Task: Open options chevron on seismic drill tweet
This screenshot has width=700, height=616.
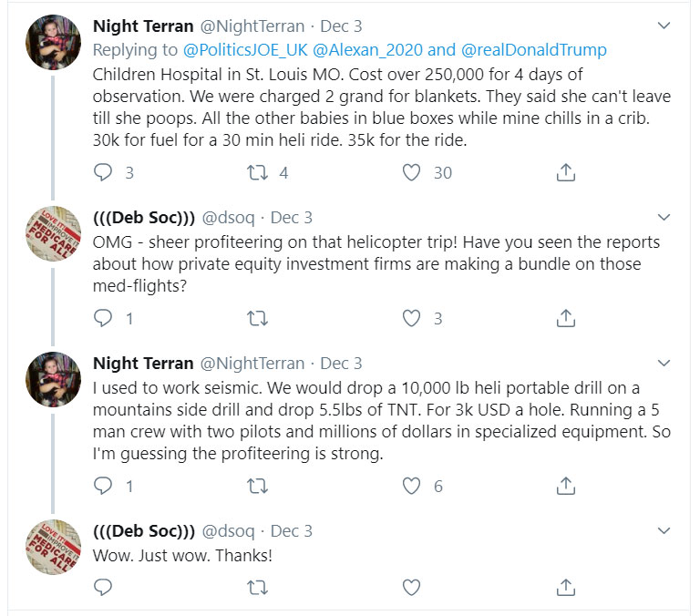Action: [x=665, y=364]
